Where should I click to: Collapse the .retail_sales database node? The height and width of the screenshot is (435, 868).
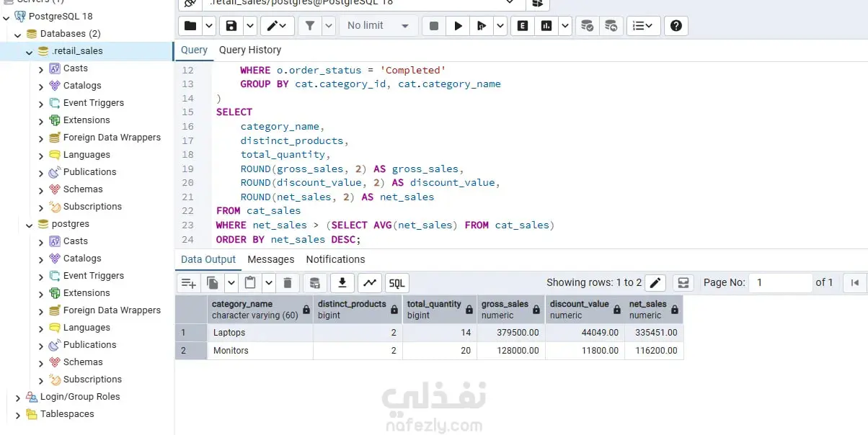[x=30, y=52]
